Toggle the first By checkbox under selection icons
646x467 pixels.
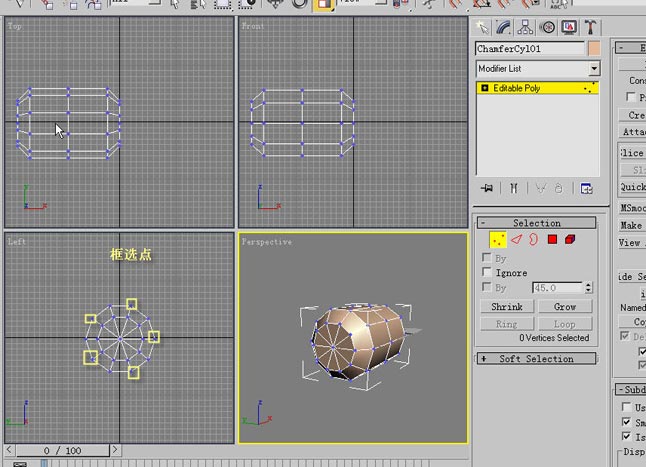click(487, 258)
